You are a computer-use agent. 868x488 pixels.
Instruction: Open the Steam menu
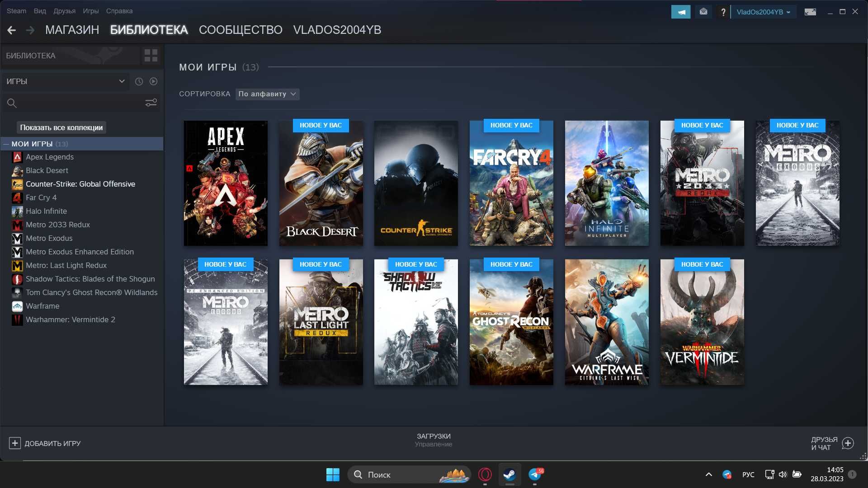pos(16,11)
